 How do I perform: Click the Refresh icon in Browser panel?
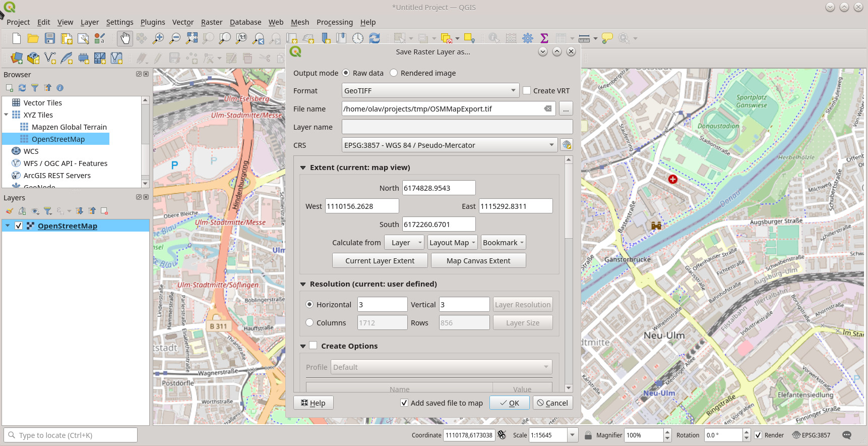(x=22, y=88)
